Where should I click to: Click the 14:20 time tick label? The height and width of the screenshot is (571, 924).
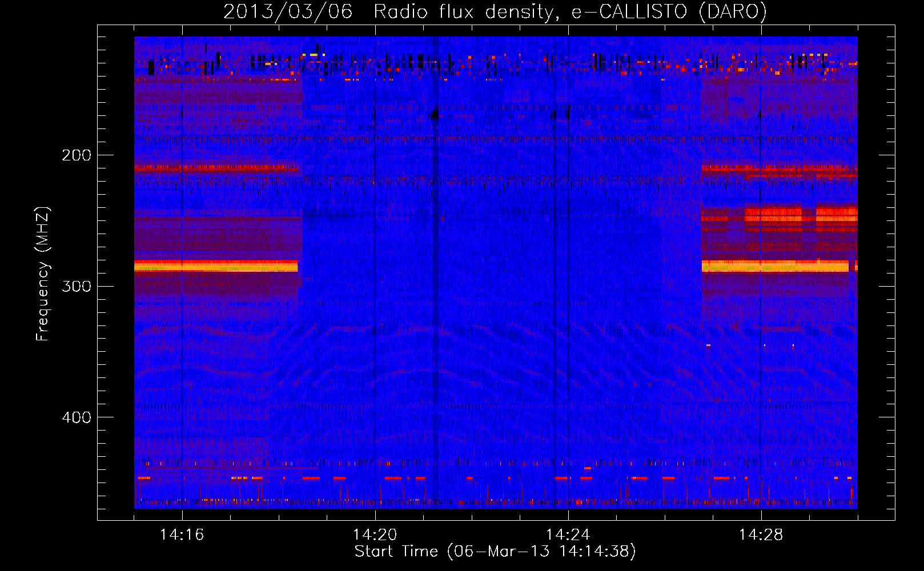click(x=375, y=535)
